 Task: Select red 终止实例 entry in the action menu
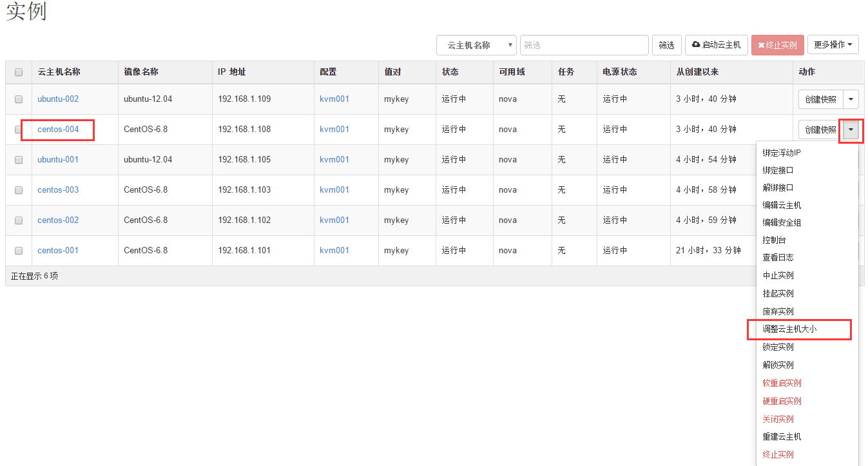click(x=807, y=454)
